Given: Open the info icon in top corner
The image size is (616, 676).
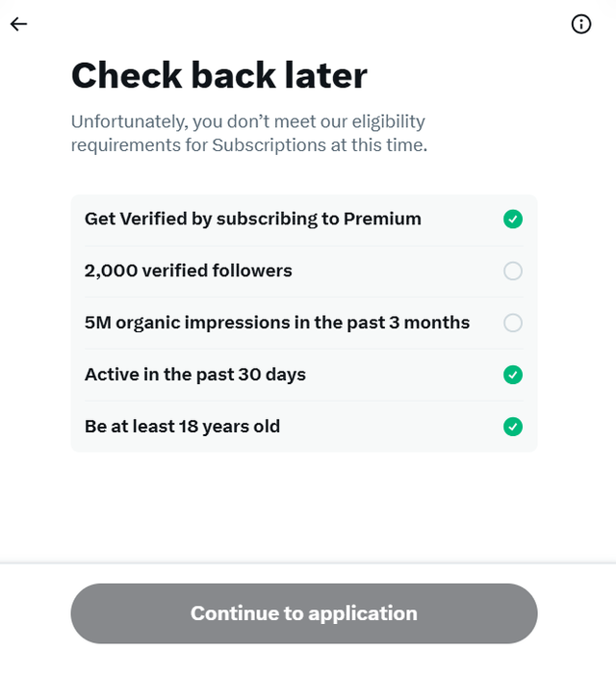Looking at the screenshot, I should [x=581, y=24].
